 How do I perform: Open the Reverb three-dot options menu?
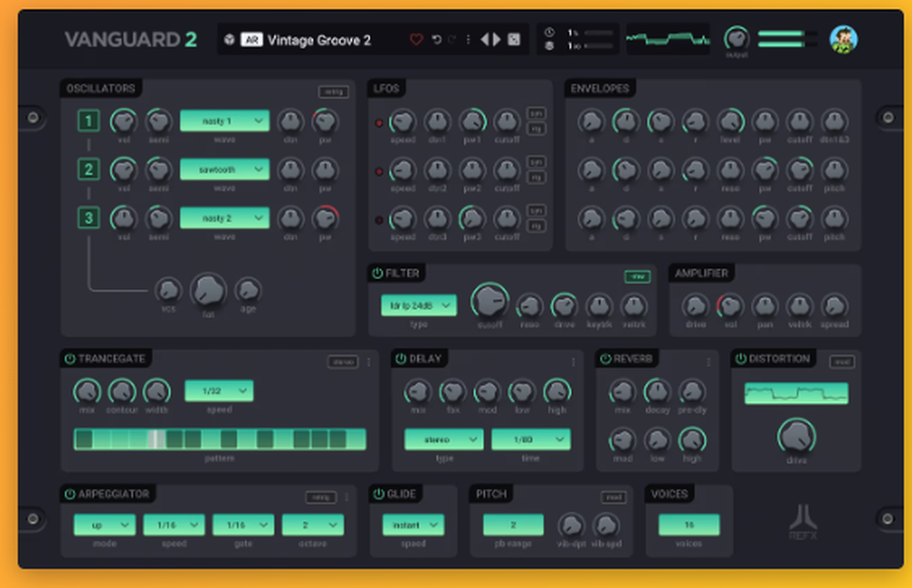coord(709,362)
